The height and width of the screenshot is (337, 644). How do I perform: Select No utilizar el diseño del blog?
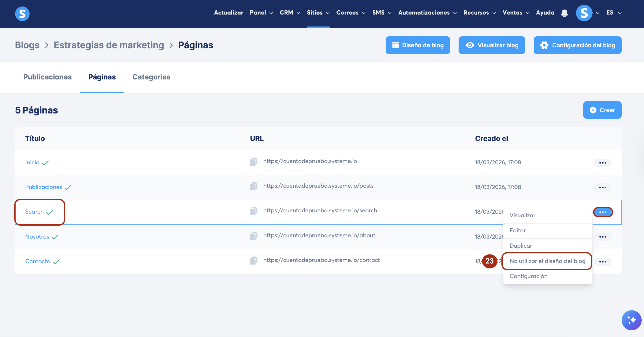coord(547,261)
